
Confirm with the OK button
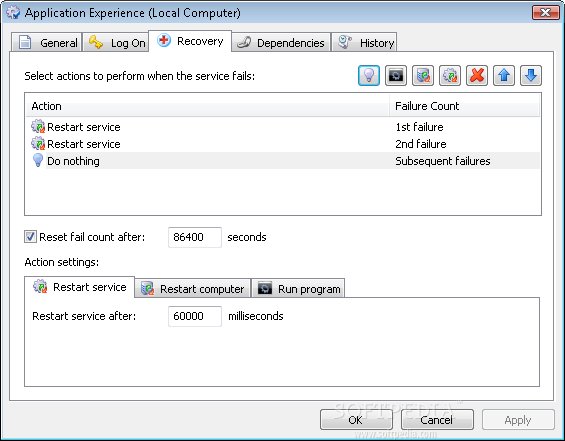coord(356,420)
